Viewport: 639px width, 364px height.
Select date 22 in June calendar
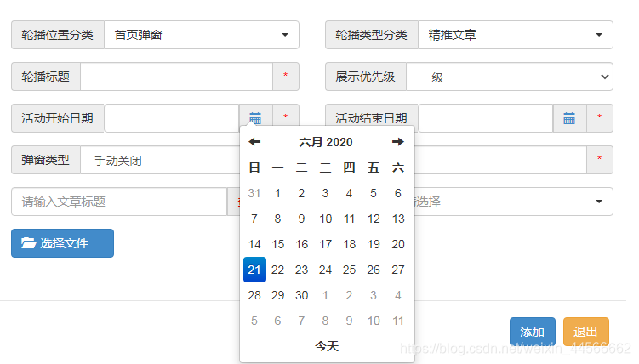coord(278,270)
